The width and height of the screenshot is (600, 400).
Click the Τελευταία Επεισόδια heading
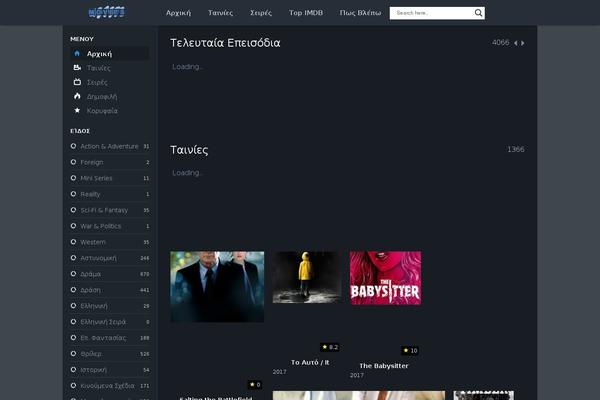(225, 43)
